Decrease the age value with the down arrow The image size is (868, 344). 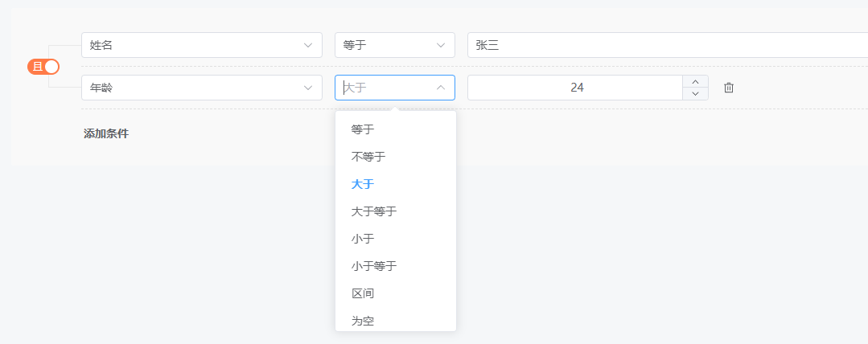tap(695, 94)
